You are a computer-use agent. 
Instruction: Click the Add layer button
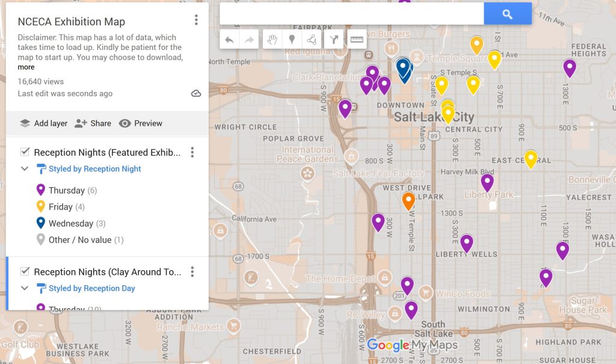pos(43,123)
